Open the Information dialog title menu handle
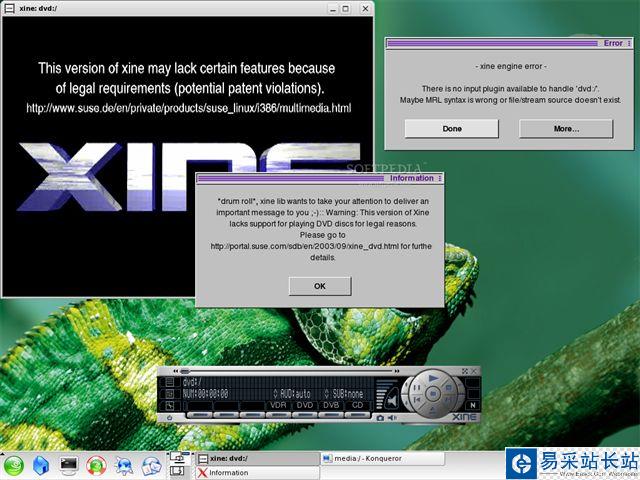The image size is (640, 480). tap(440, 178)
